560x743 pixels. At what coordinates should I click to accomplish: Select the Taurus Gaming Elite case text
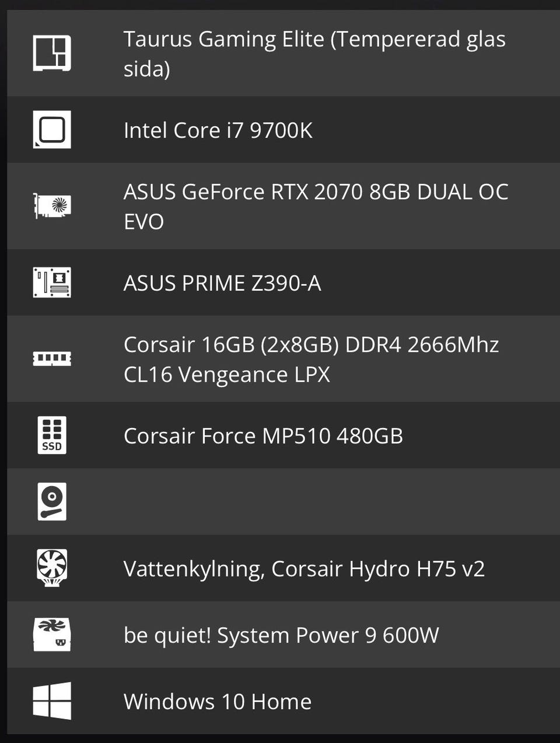(314, 54)
